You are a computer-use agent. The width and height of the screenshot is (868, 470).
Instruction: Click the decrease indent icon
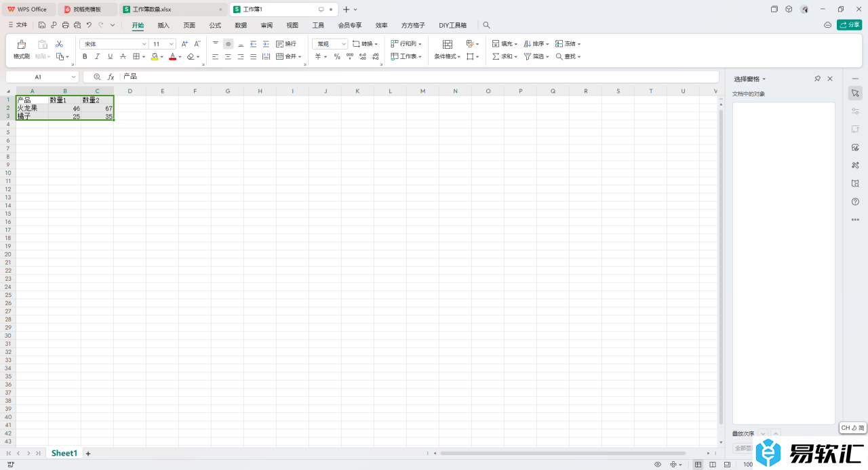tap(254, 43)
